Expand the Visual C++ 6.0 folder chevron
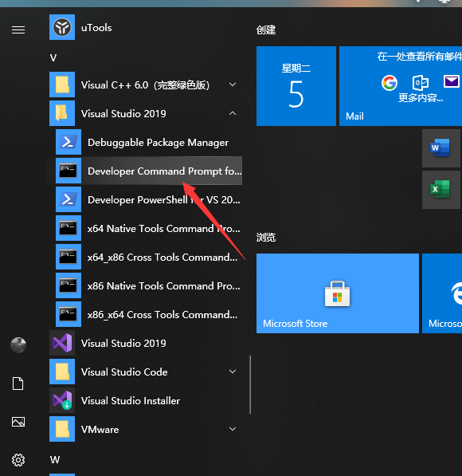This screenshot has height=476, width=462. pyautogui.click(x=233, y=85)
